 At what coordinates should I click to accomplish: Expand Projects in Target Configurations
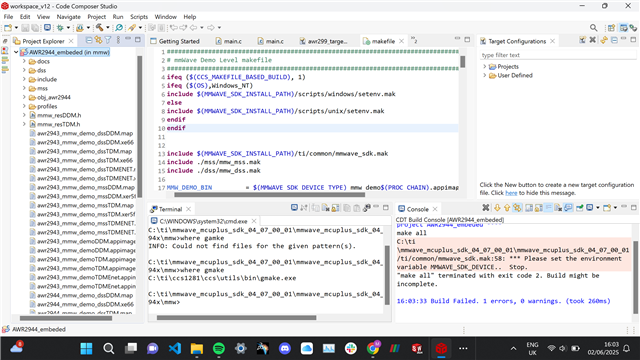484,67
